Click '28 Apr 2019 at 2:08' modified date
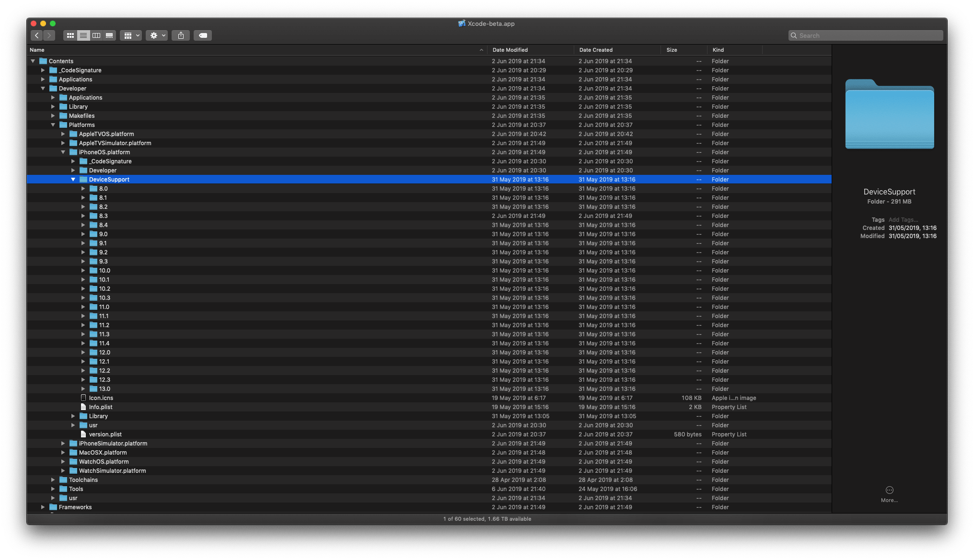The height and width of the screenshot is (560, 974). coord(519,480)
